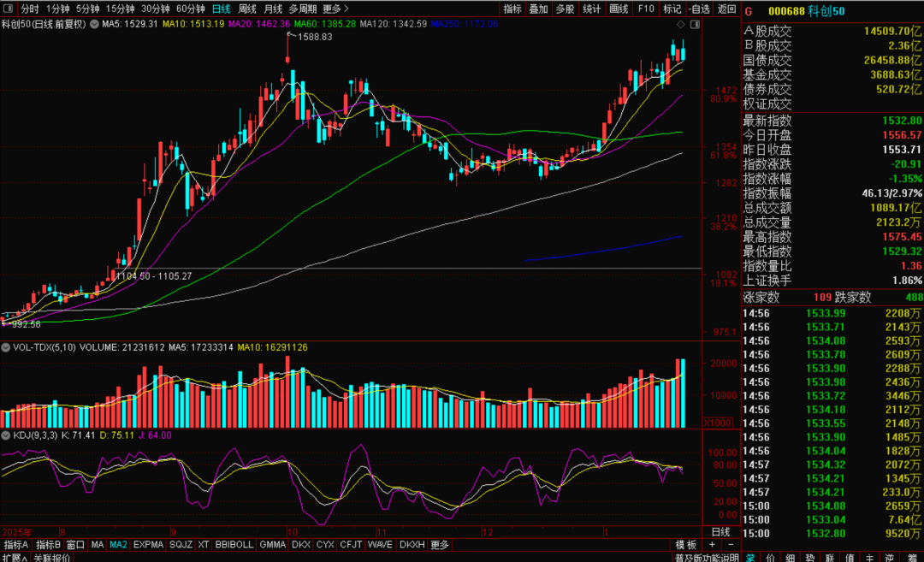Enable the MA2 moving average indicator
Image resolution: width=924 pixels, height=562 pixels.
[118, 545]
